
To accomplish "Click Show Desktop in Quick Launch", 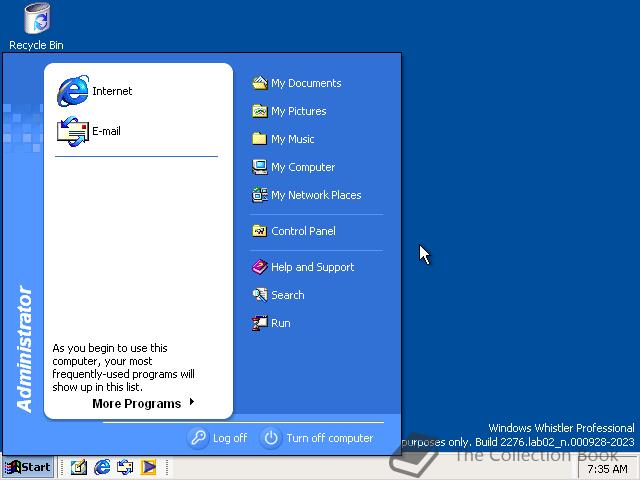I will pyautogui.click(x=79, y=467).
